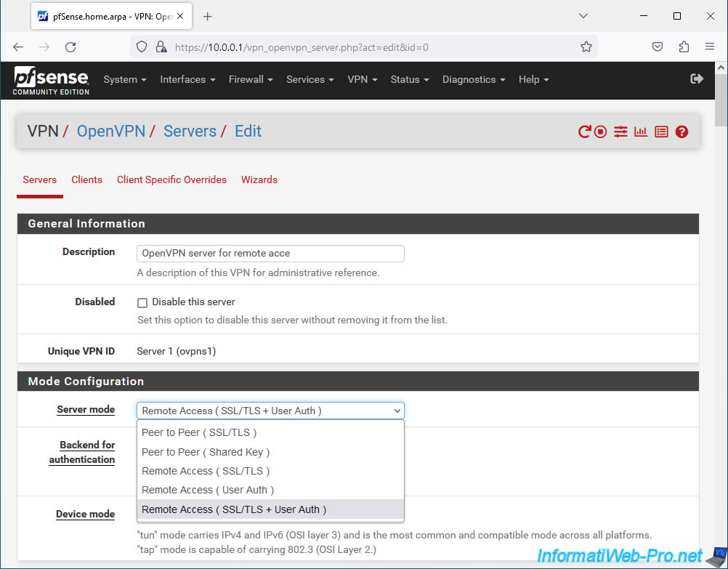Open the status chart icon
728x569 pixels.
coord(641,132)
